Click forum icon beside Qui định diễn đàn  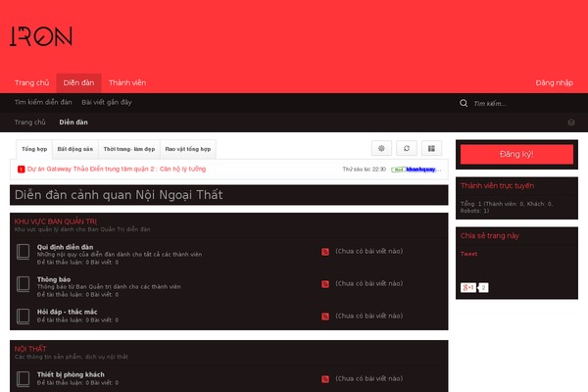tap(24, 252)
